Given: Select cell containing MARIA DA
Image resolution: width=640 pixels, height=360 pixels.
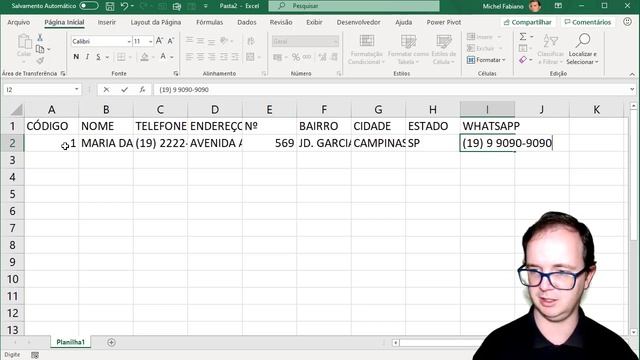Looking at the screenshot, I should pos(106,143).
